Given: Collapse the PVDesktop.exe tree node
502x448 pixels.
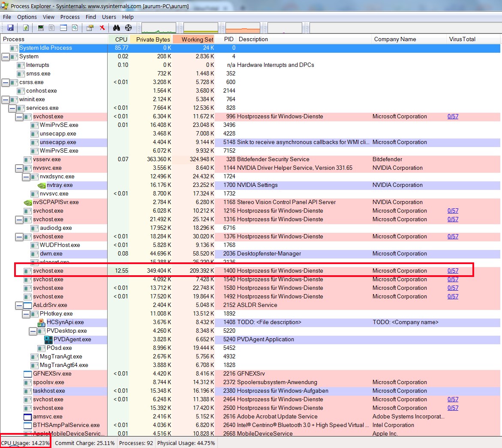Looking at the screenshot, I should tap(33, 331).
